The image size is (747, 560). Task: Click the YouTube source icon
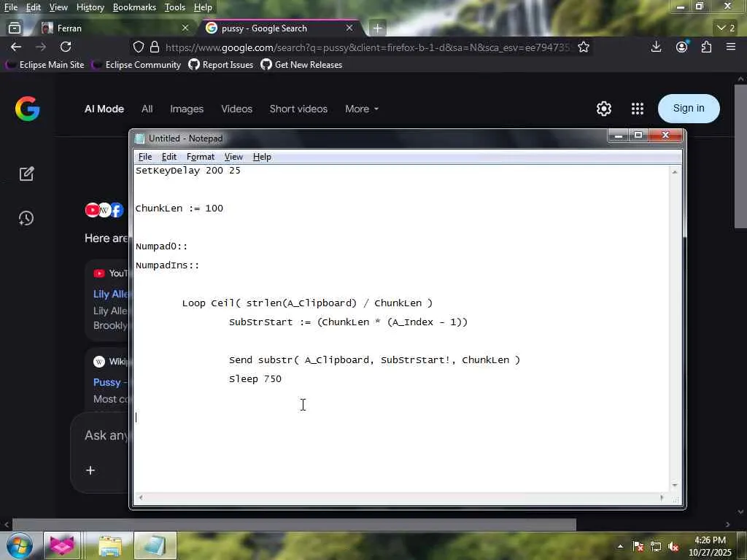92,209
